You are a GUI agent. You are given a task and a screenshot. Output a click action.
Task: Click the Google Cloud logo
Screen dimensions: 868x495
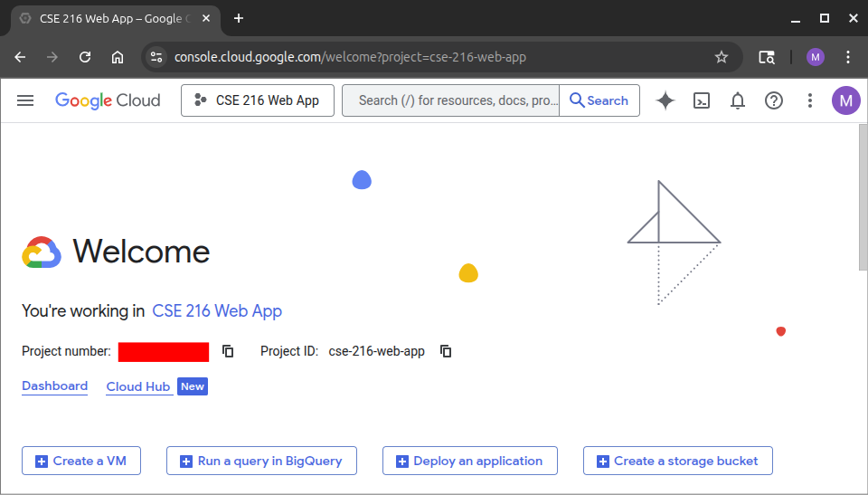click(x=108, y=100)
